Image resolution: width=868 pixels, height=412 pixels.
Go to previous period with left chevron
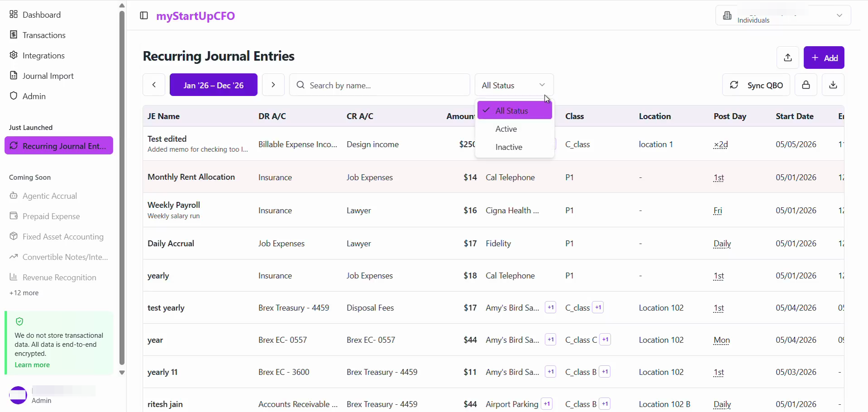[154, 85]
